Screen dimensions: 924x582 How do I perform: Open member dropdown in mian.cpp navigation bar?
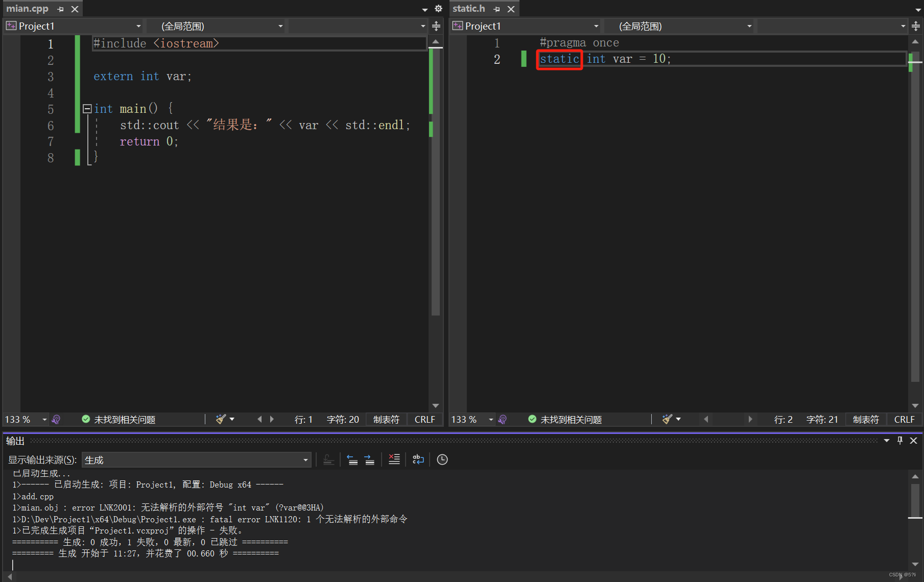[x=358, y=26]
